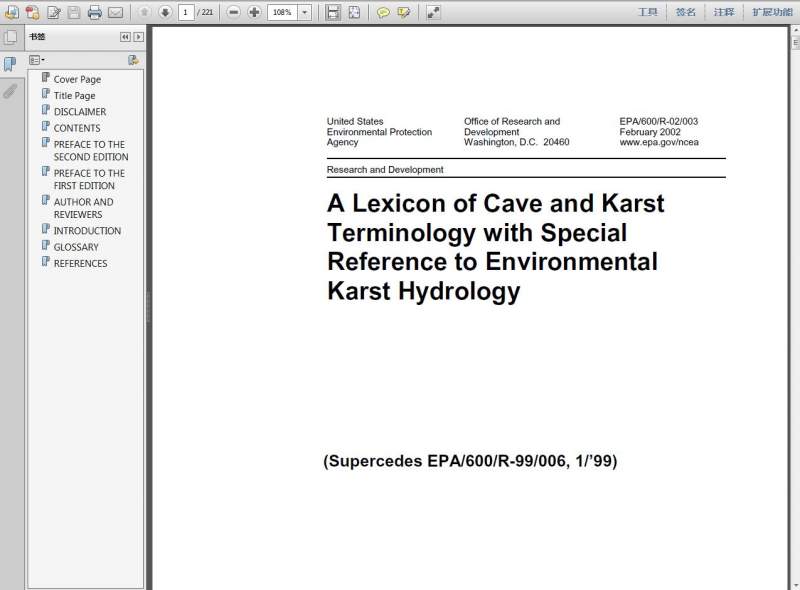The image size is (800, 590).
Task: Jump to the GLOSSARY bookmark
Action: point(76,247)
